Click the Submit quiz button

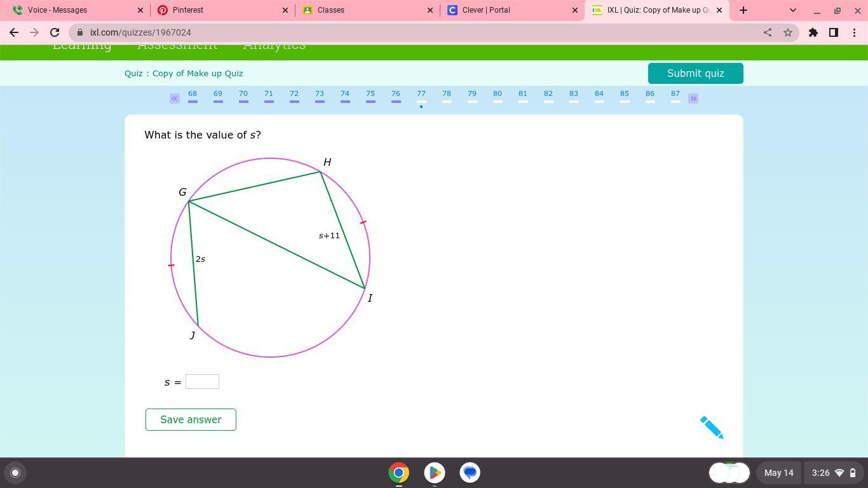[695, 73]
